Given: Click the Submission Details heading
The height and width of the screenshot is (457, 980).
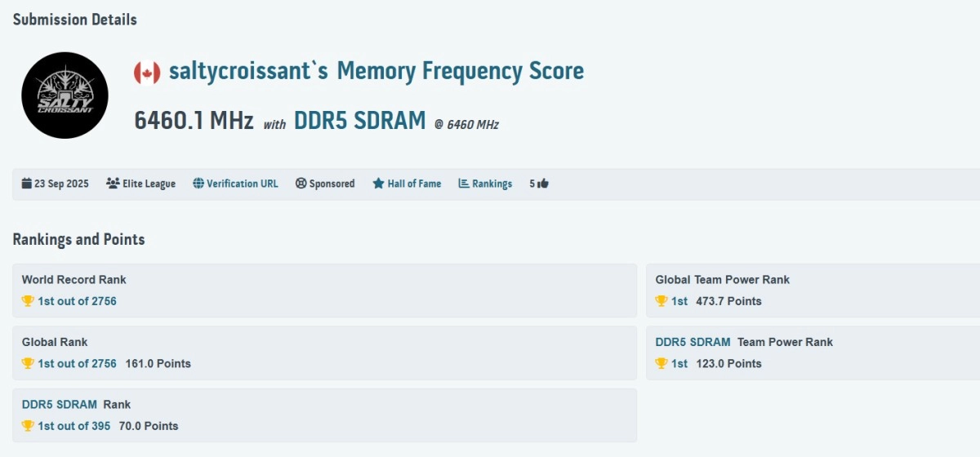Looking at the screenshot, I should (75, 19).
